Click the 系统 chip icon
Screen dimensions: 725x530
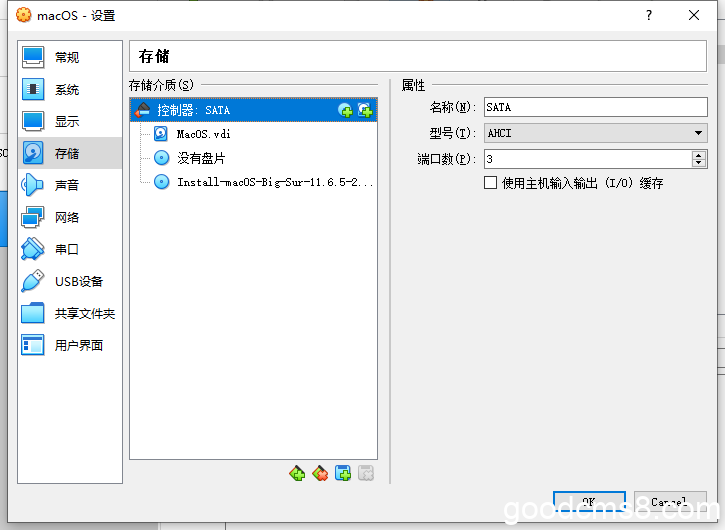coord(33,89)
